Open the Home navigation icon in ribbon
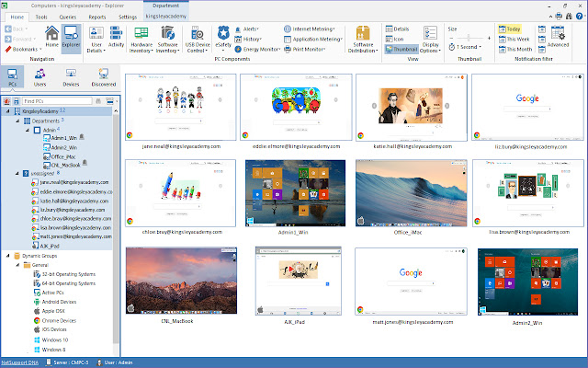This screenshot has width=588, height=368. (51, 37)
